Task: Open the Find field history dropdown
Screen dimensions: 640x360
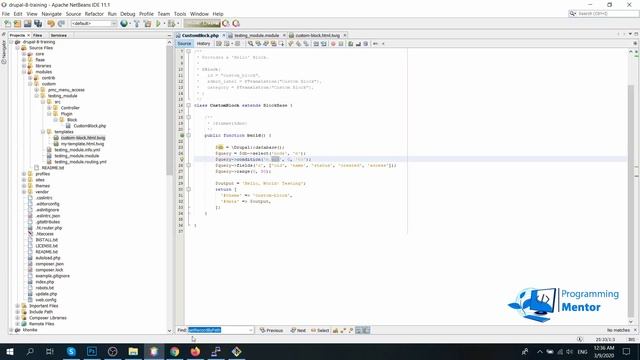Action: pyautogui.click(x=251, y=330)
